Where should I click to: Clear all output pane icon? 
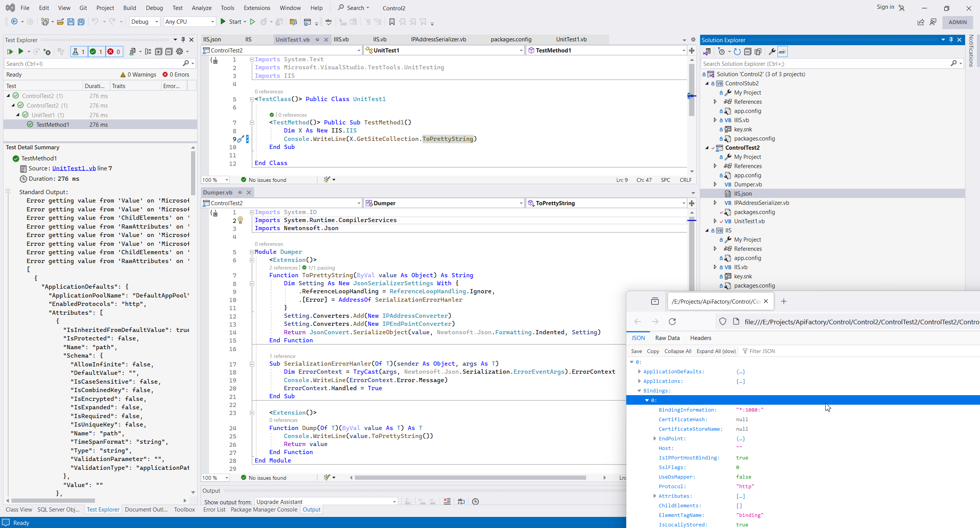447,502
